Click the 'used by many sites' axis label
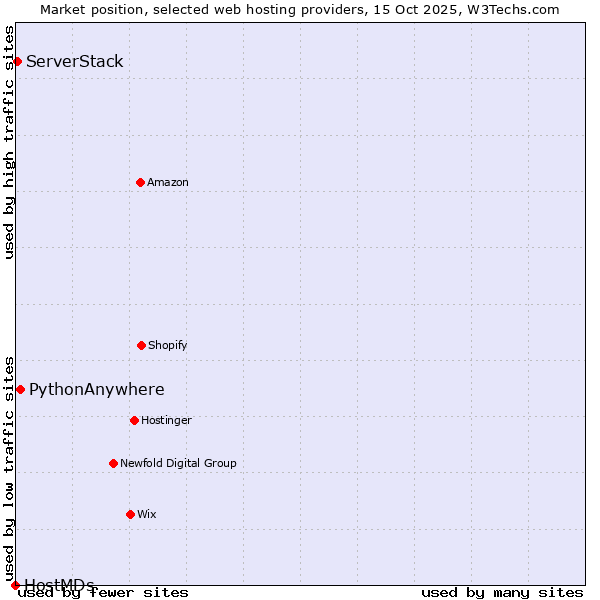Viewport: 600px width, 600px height. coord(502,592)
